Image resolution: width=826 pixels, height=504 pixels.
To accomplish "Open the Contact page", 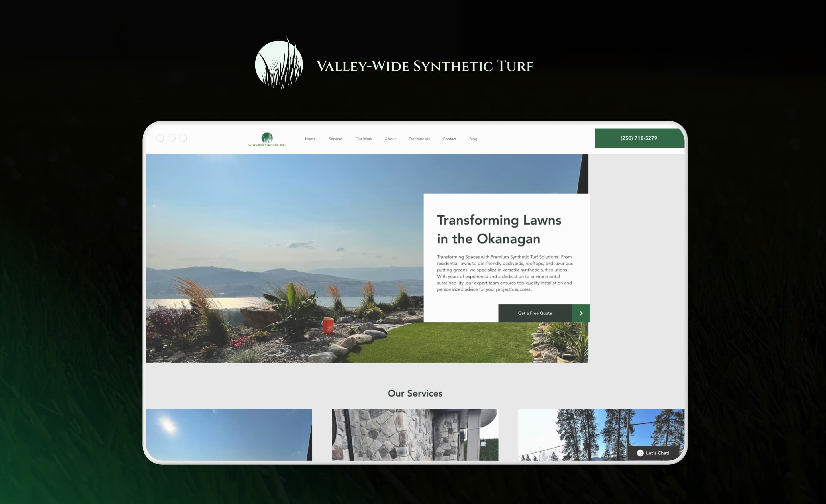I will pos(449,139).
